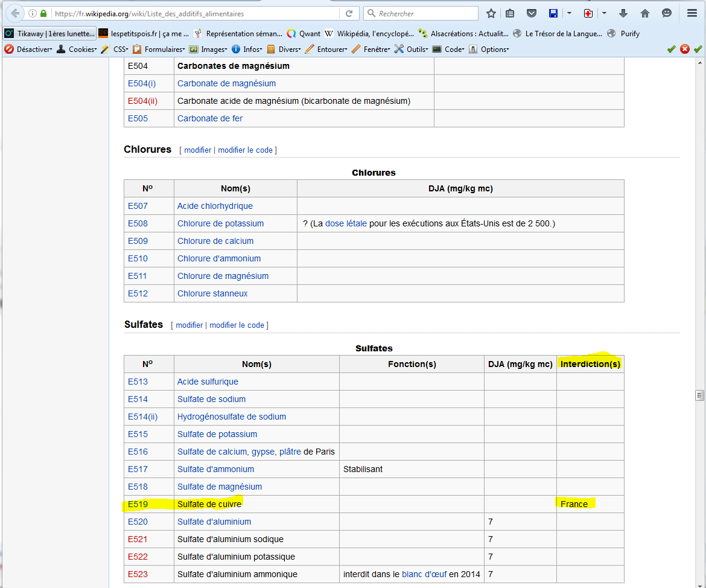Open the dose létale link
This screenshot has width=706, height=588.
pos(345,223)
